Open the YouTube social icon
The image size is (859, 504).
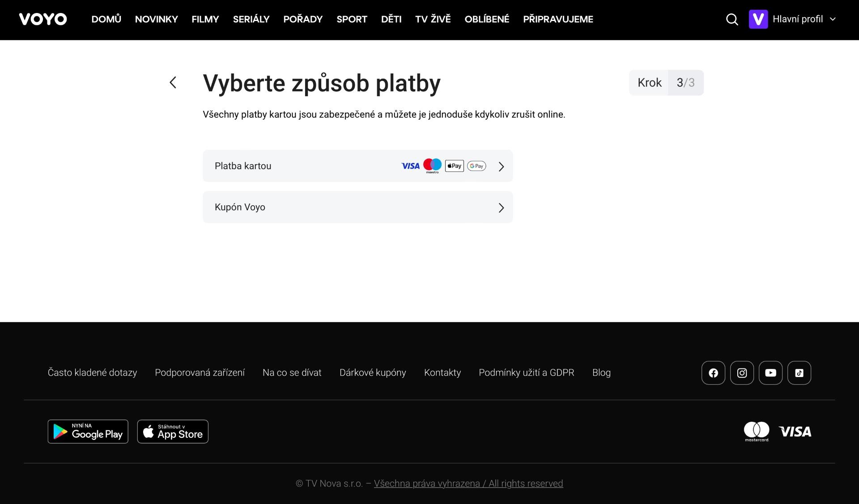pos(770,373)
